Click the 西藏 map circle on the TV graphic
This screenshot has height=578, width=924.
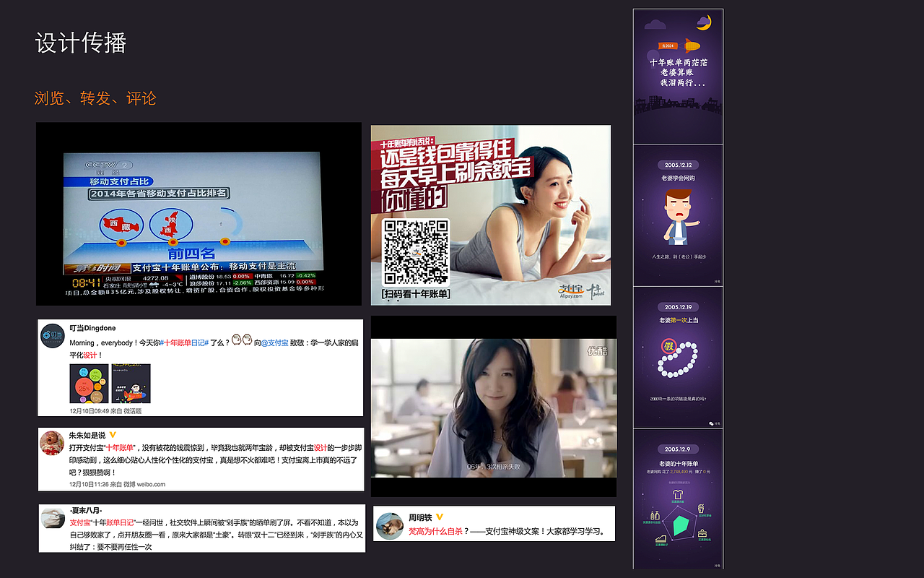pos(121,223)
